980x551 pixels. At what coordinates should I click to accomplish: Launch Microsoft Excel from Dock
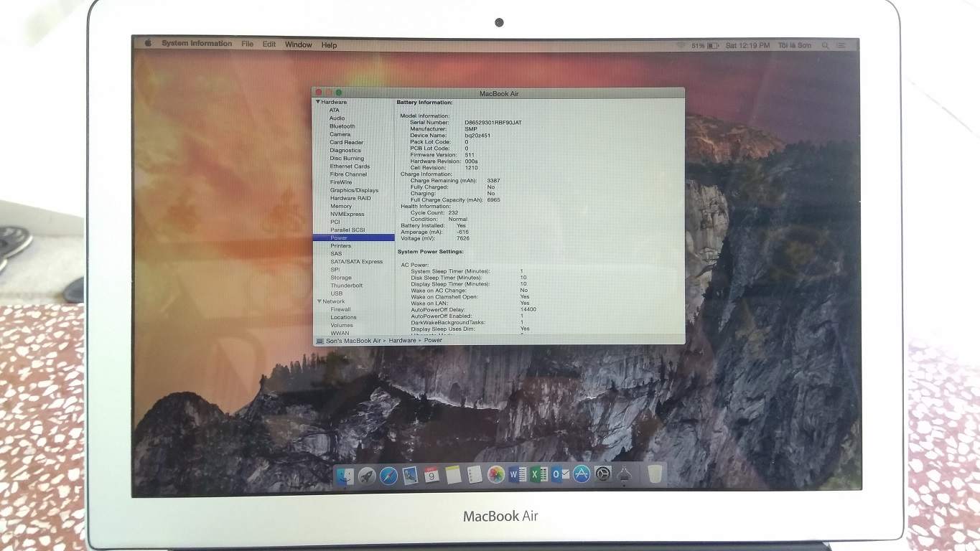[539, 474]
